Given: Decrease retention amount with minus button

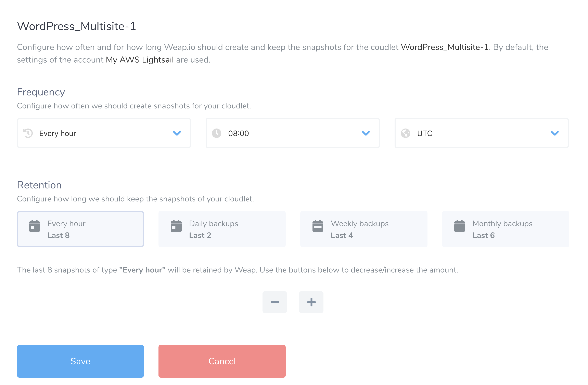Looking at the screenshot, I should point(275,302).
